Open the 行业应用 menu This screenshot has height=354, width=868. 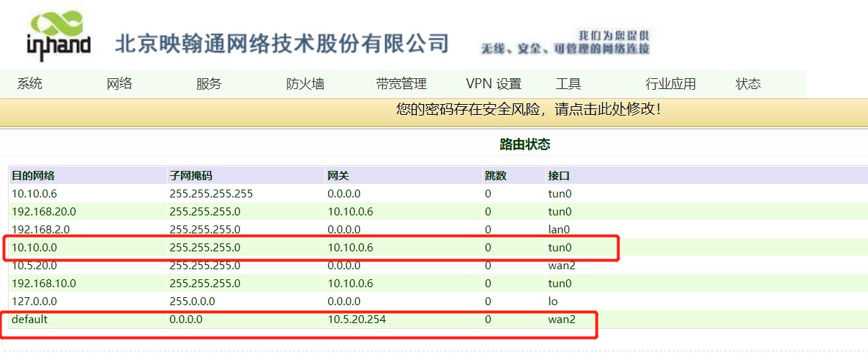[x=670, y=84]
